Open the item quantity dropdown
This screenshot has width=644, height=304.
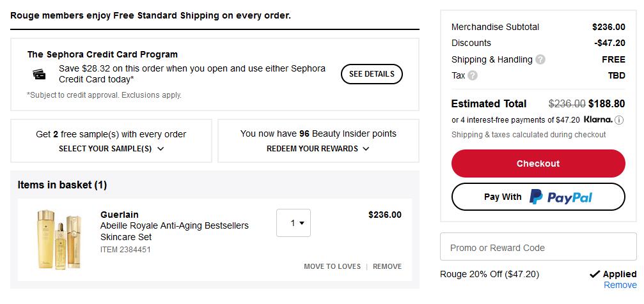pyautogui.click(x=294, y=223)
